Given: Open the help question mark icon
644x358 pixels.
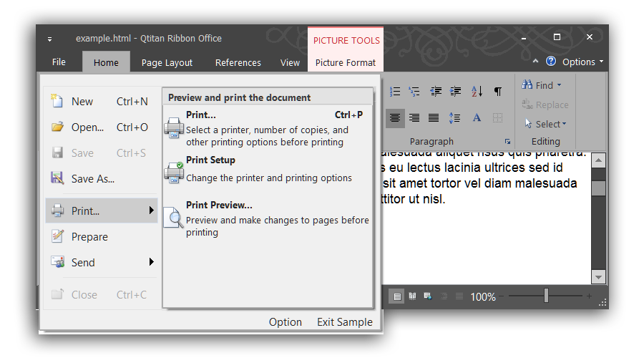Looking at the screenshot, I should [550, 62].
